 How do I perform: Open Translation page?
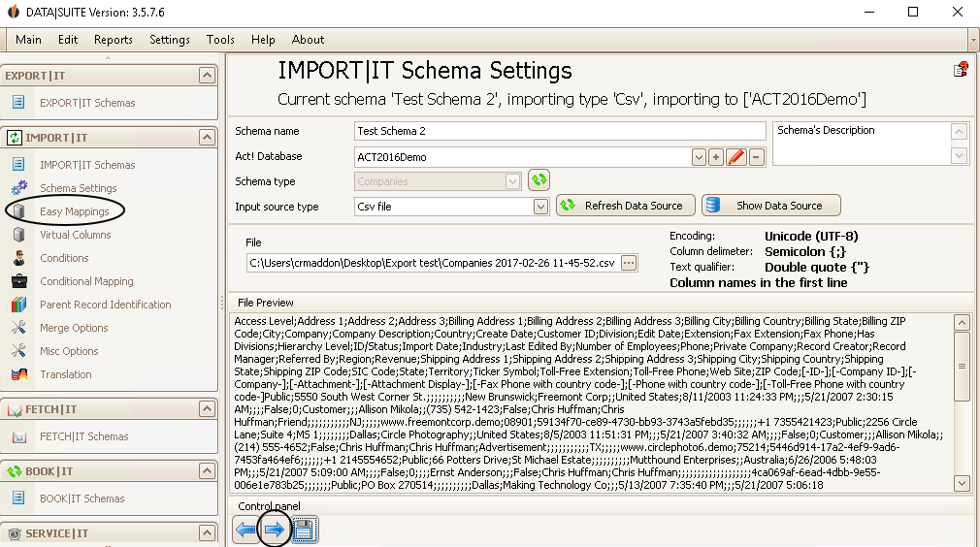click(x=66, y=374)
